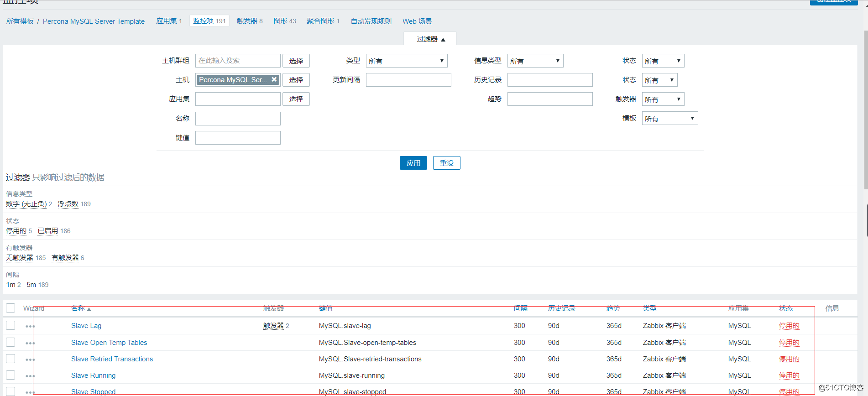Switch to Web 场景 tab
The height and width of the screenshot is (396, 868).
[417, 21]
